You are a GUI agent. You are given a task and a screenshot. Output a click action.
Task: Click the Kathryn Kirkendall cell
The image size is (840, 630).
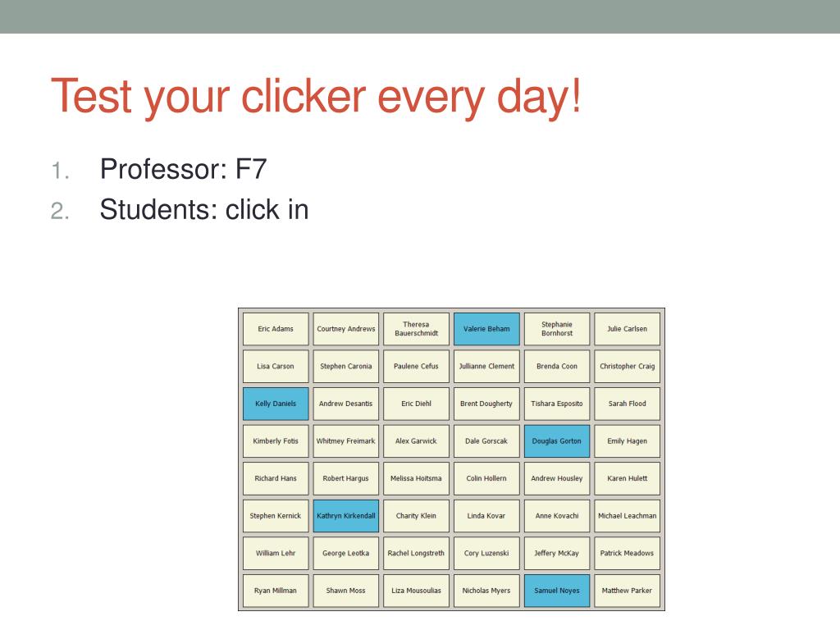point(346,516)
